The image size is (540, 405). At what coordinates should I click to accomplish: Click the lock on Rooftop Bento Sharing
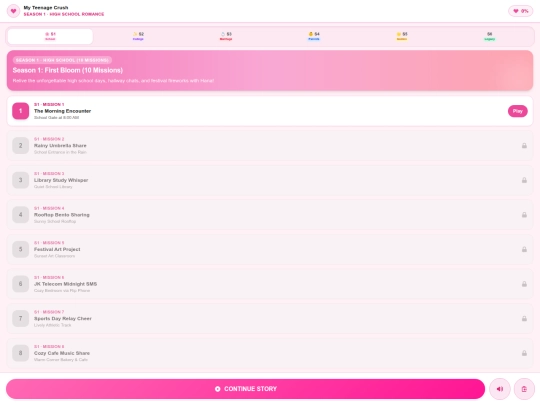(524, 215)
